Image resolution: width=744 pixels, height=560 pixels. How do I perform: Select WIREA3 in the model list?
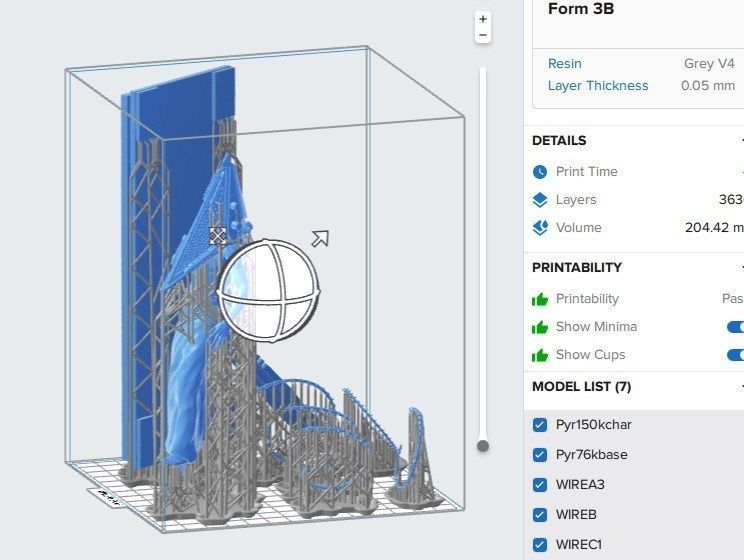pyautogui.click(x=580, y=485)
